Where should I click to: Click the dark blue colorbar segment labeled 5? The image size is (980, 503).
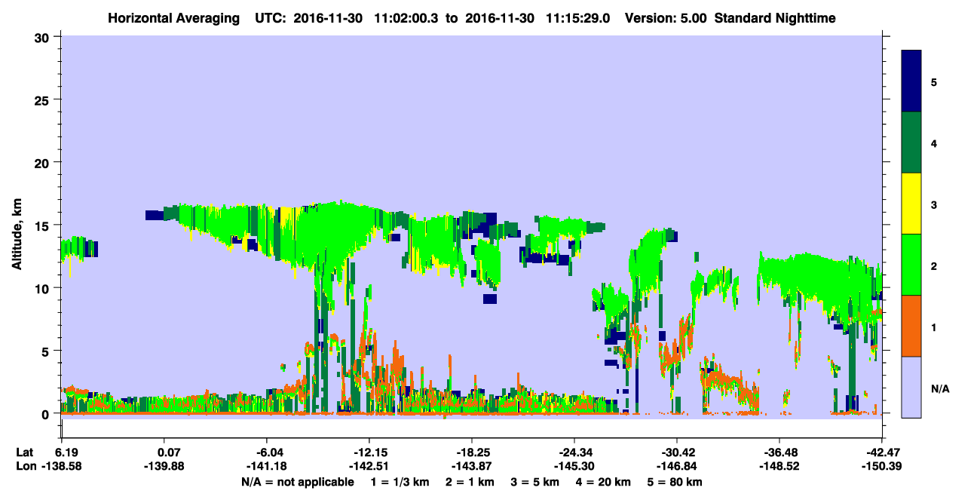point(911,81)
